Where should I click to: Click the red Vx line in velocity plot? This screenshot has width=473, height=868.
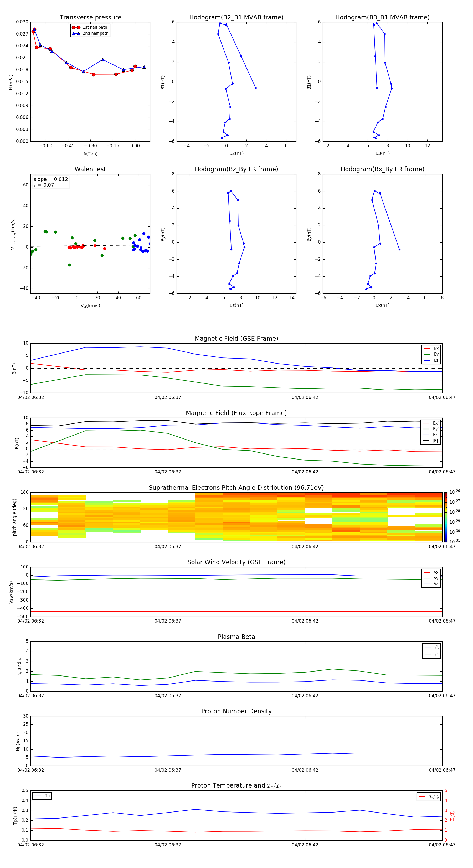[236, 612]
